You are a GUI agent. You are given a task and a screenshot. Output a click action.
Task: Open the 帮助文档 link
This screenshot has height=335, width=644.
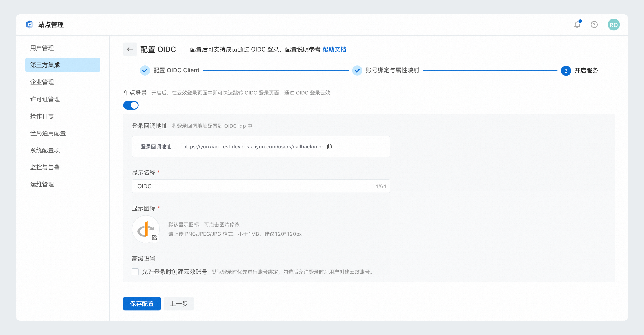pyautogui.click(x=334, y=49)
